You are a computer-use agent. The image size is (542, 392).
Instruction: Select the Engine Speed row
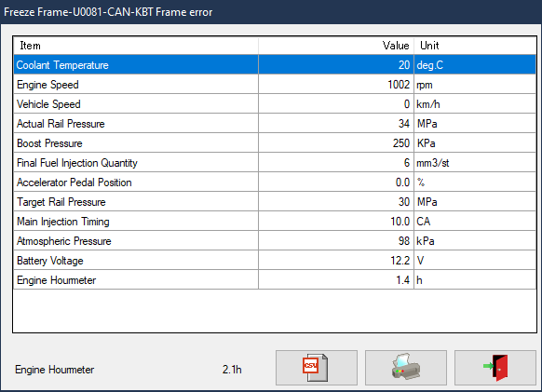pyautogui.click(x=275, y=85)
